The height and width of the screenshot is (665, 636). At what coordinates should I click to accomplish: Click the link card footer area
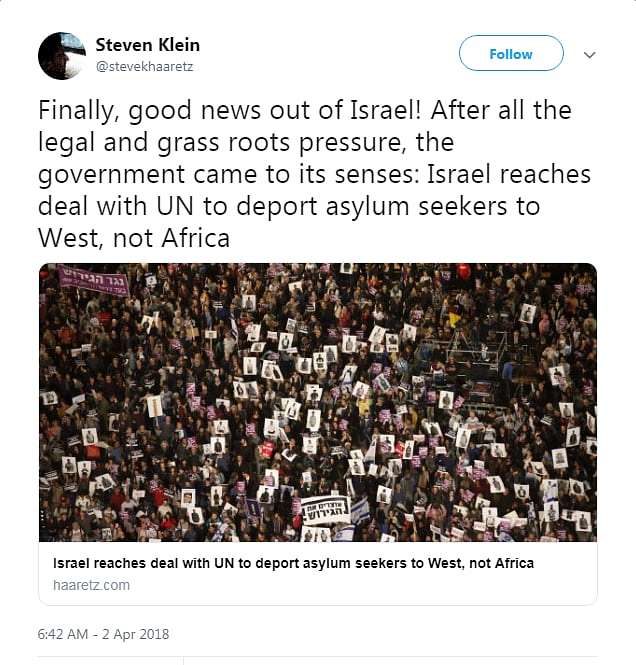tap(318, 573)
